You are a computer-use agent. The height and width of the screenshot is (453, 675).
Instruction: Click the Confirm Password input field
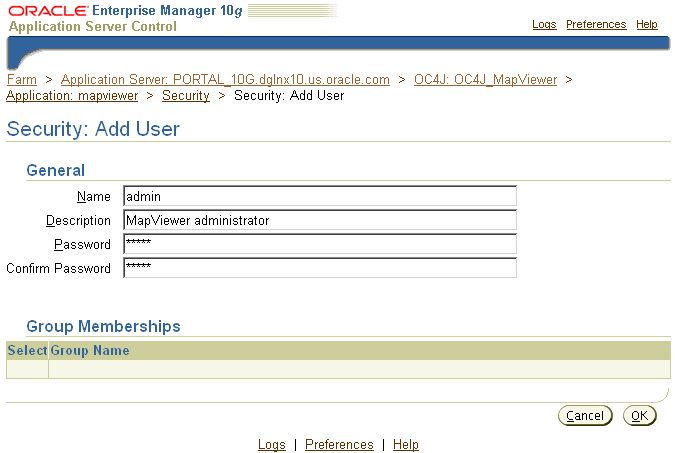tap(320, 268)
